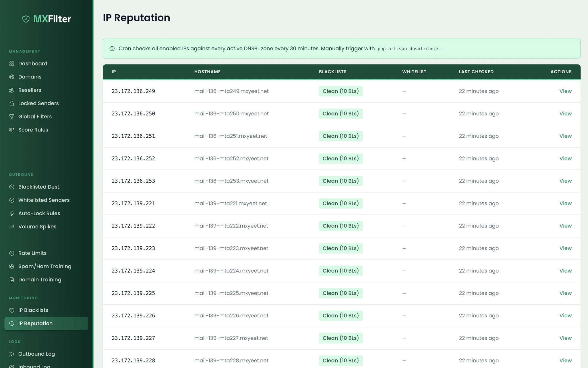Open Rate Limits page
This screenshot has height=368, width=588.
46,253
